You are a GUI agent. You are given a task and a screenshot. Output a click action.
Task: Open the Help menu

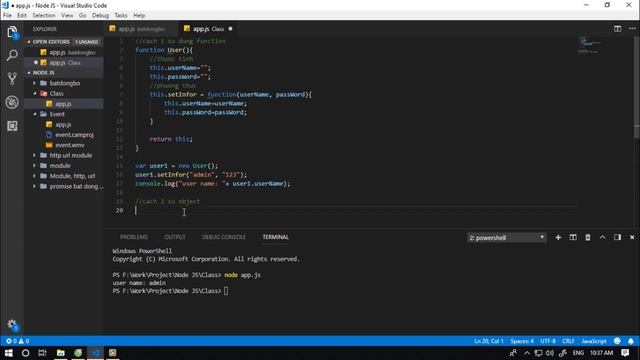[139, 15]
